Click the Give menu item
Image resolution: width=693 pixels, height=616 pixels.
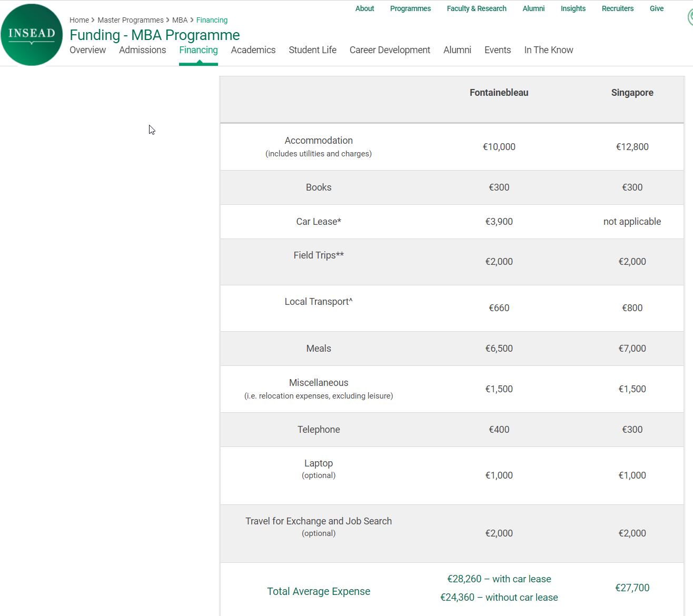(x=656, y=8)
